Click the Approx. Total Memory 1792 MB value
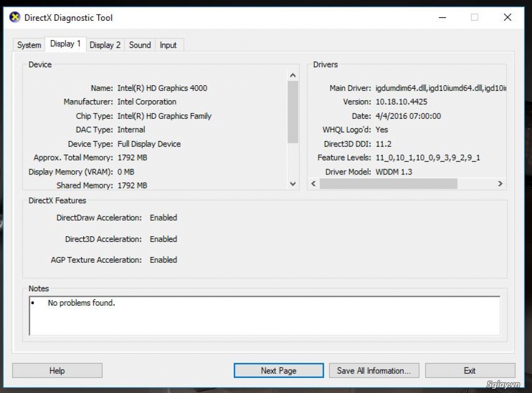Image resolution: width=532 pixels, height=393 pixels. (132, 158)
